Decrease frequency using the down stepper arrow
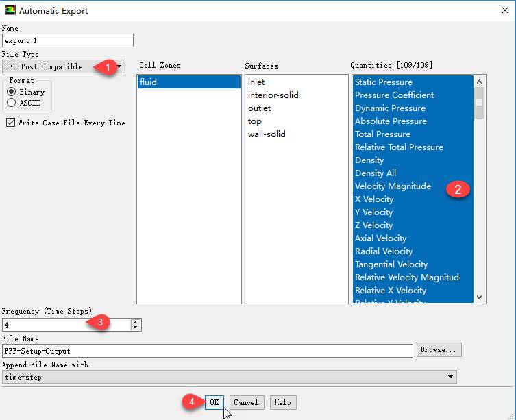The height and width of the screenshot is (420, 516). click(x=136, y=328)
